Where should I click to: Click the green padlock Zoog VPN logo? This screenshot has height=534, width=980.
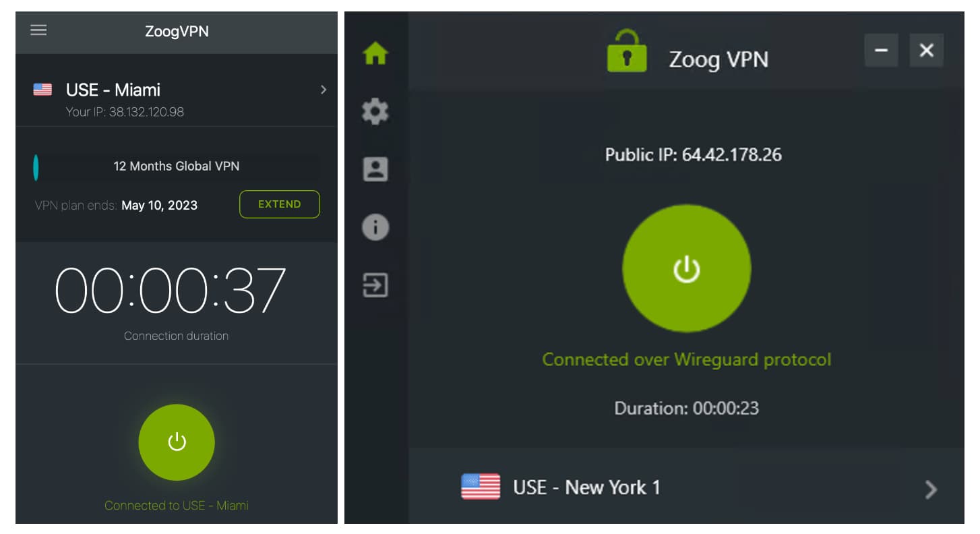[627, 51]
